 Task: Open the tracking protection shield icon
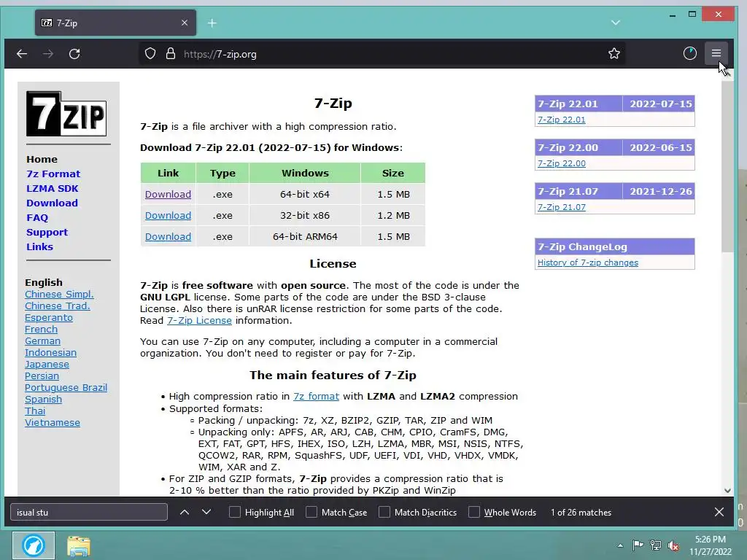click(150, 54)
